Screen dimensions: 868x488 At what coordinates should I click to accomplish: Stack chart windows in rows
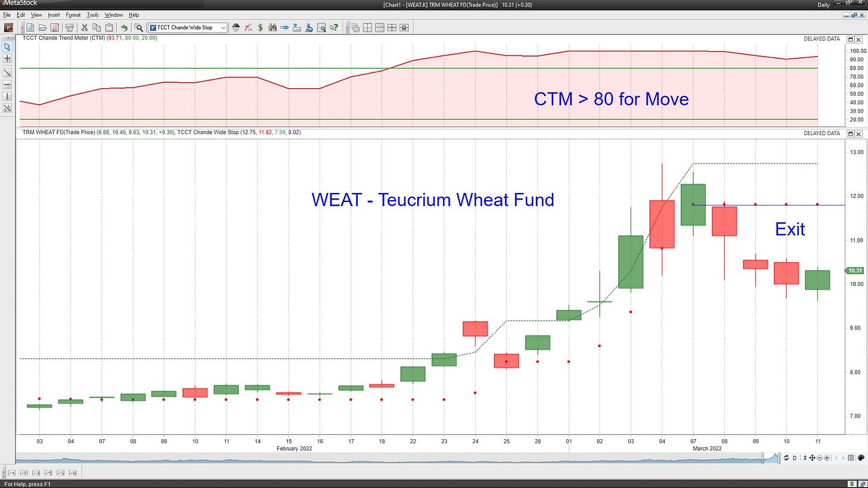coord(379,27)
